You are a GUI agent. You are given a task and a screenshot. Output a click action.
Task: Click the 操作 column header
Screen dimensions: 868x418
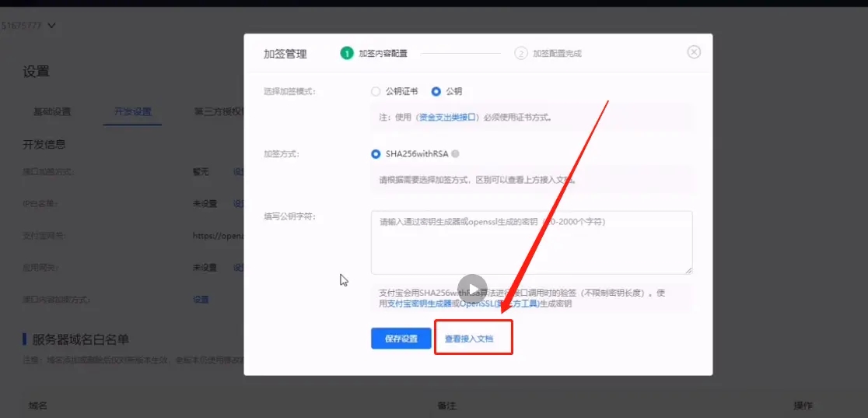pyautogui.click(x=803, y=406)
